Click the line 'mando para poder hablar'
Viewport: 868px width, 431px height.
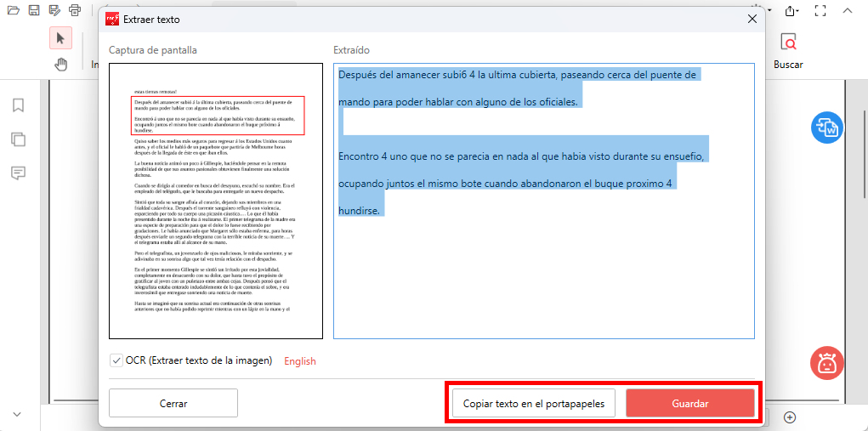[457, 102]
